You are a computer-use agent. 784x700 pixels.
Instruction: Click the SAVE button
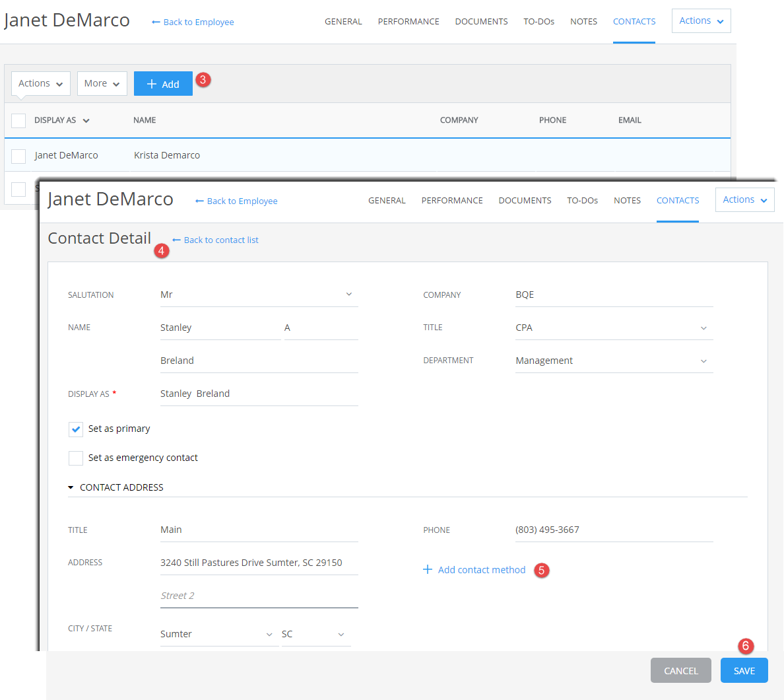click(744, 670)
